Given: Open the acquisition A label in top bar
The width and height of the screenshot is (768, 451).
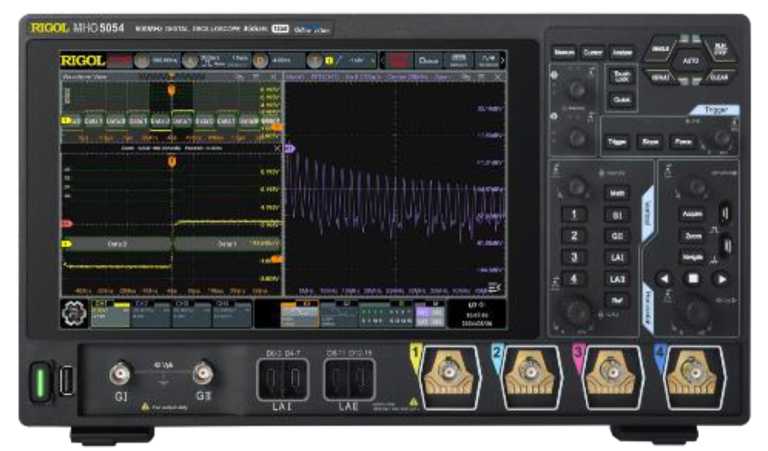Looking at the screenshot, I should (190, 61).
